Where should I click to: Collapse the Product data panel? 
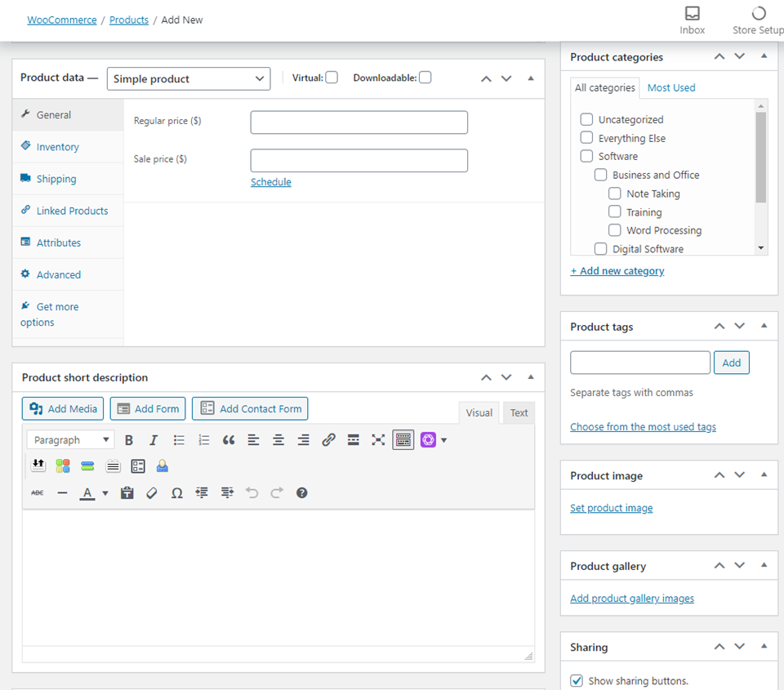[x=531, y=78]
